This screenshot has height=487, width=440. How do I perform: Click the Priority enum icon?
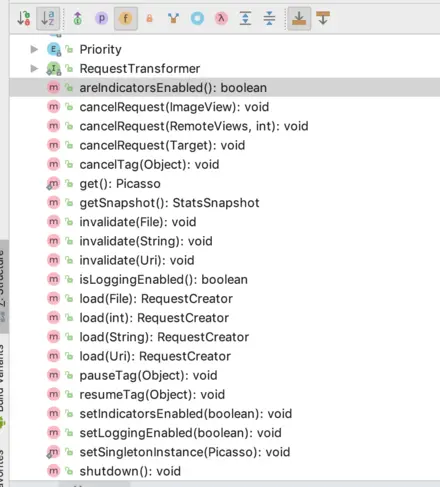54,50
